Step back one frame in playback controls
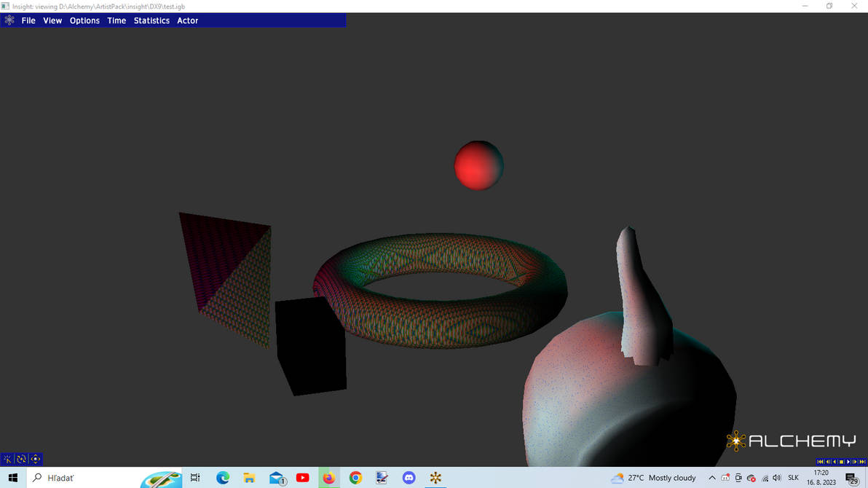The width and height of the screenshot is (868, 488). (828, 462)
